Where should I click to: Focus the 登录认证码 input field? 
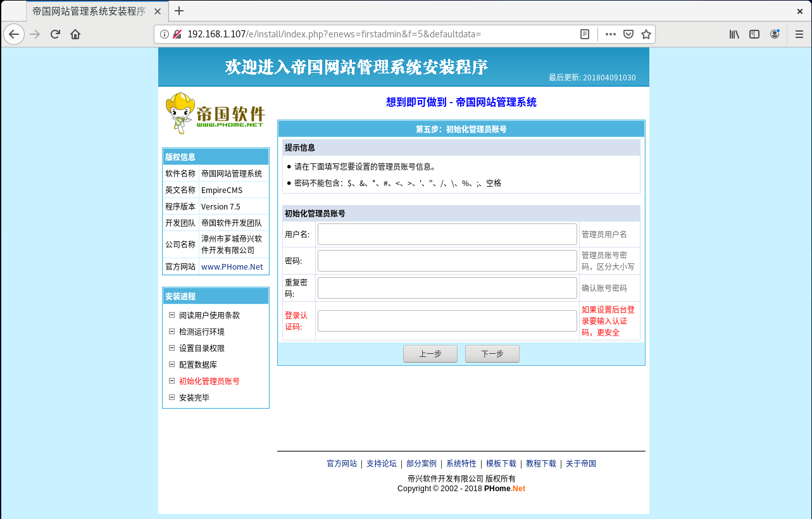(x=447, y=321)
